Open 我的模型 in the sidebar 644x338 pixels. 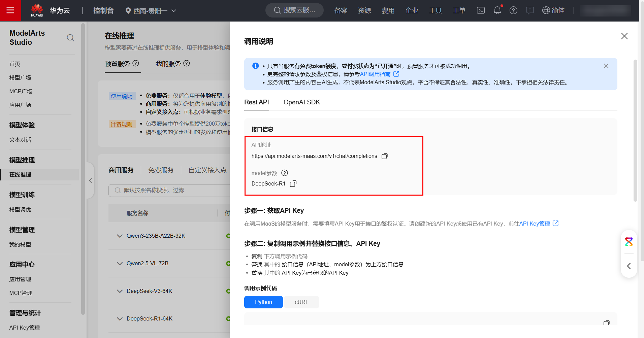[20, 245]
